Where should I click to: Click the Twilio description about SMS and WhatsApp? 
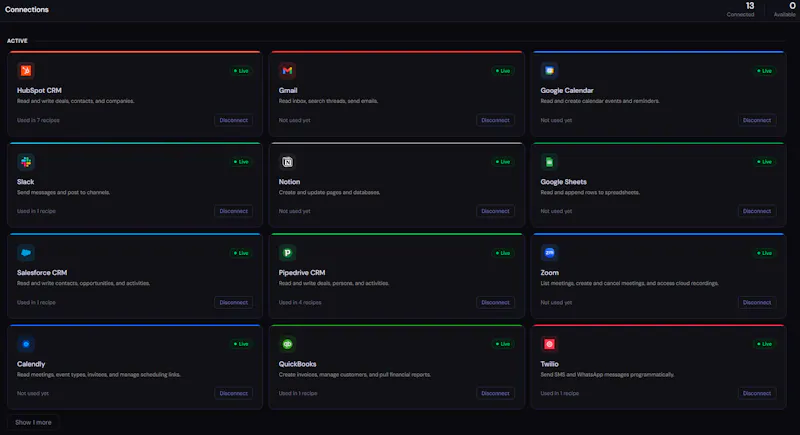click(607, 375)
